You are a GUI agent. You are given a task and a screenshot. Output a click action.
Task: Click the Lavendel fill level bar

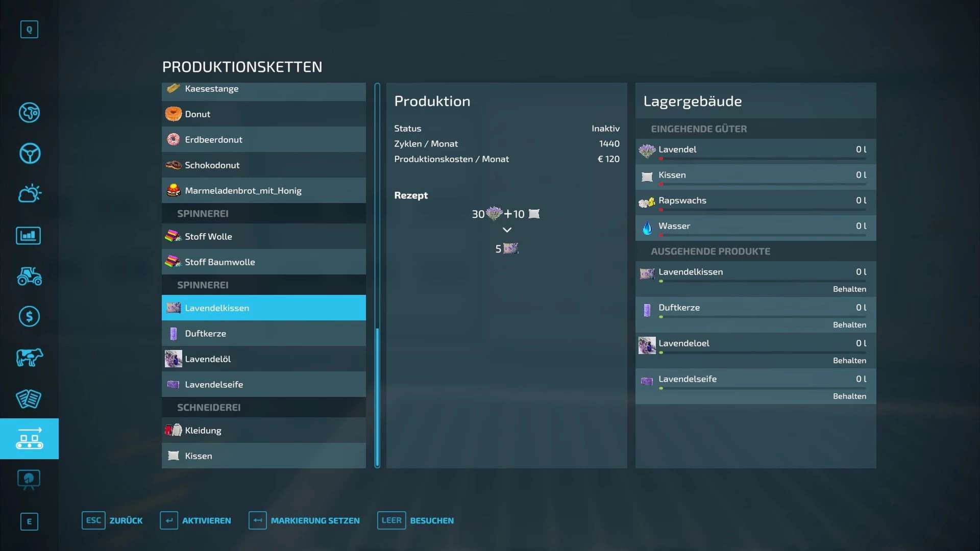762,159
